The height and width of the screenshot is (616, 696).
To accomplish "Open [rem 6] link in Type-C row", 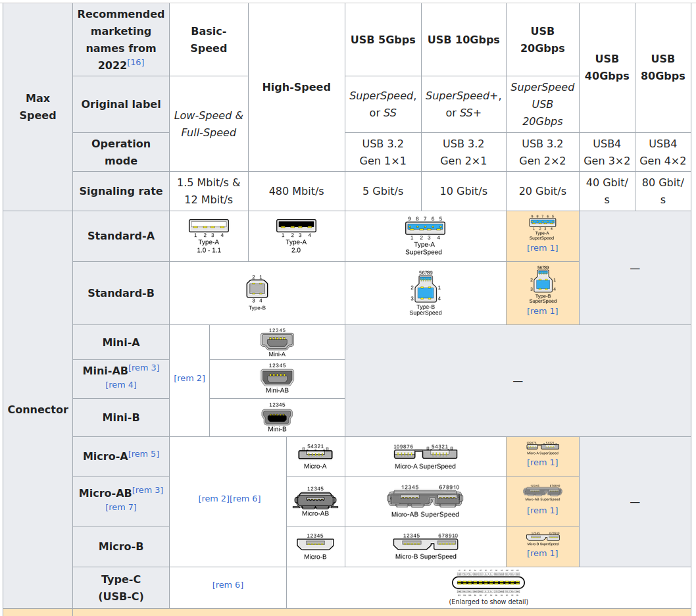I will click(x=228, y=585).
